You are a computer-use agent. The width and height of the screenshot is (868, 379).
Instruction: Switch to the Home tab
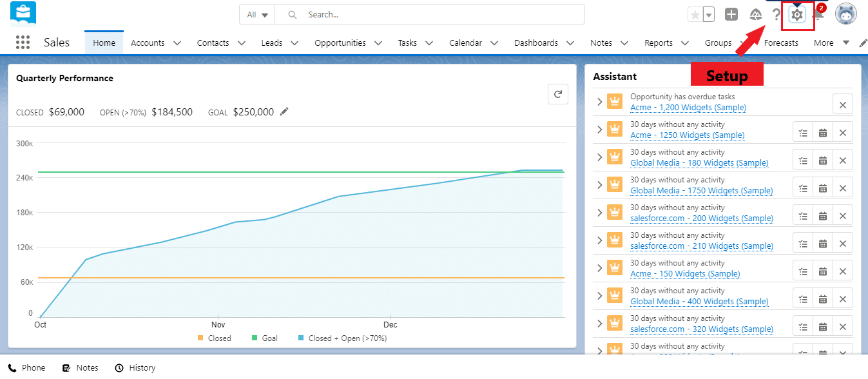tap(104, 43)
